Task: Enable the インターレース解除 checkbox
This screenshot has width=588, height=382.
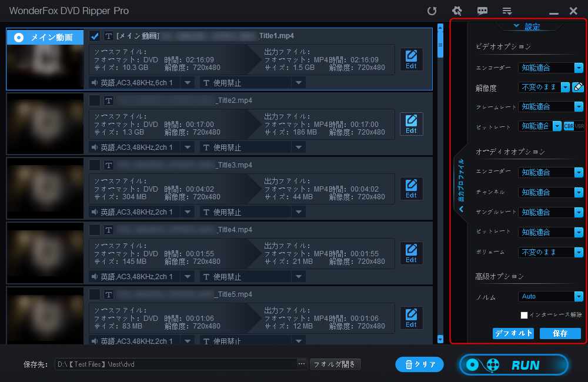Action: coord(524,315)
